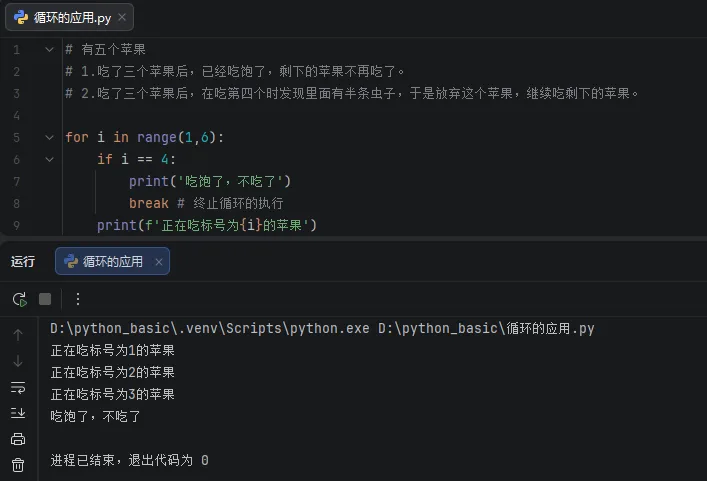Click the up arrow in the console gutter
The width and height of the screenshot is (707, 481).
[18, 335]
